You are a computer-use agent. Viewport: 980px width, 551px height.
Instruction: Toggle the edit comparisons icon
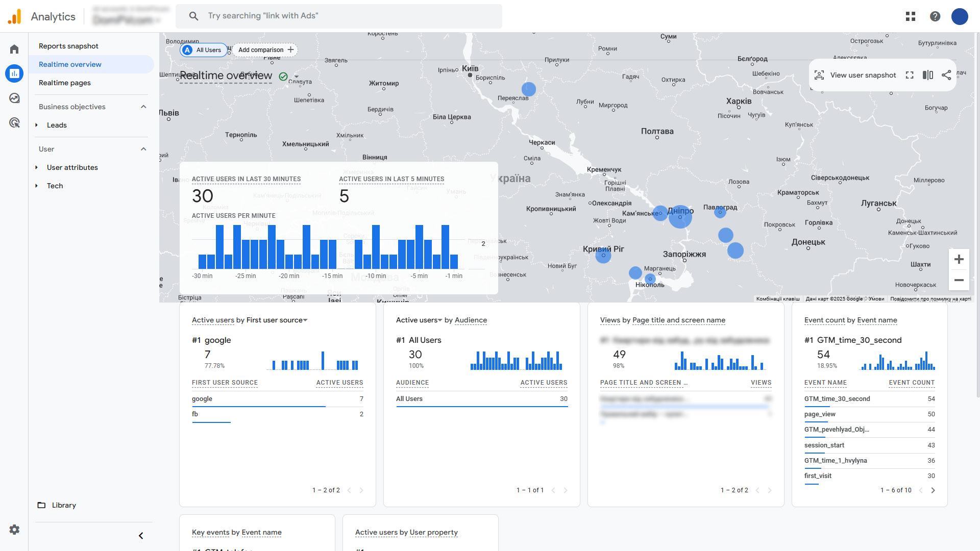(928, 75)
